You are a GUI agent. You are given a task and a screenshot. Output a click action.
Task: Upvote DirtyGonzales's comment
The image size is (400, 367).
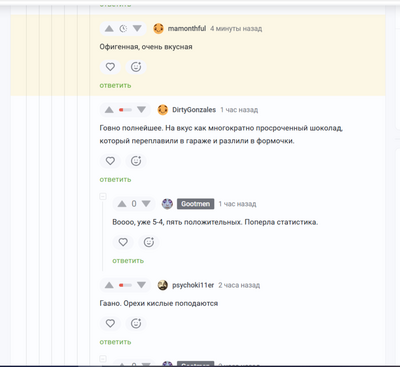pyautogui.click(x=109, y=110)
